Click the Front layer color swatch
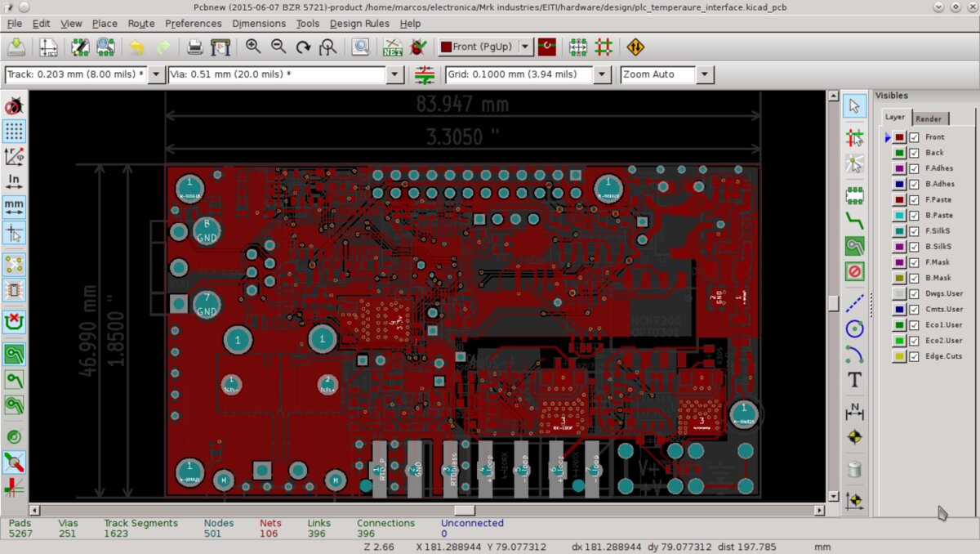This screenshot has width=980, height=554. 899,137
